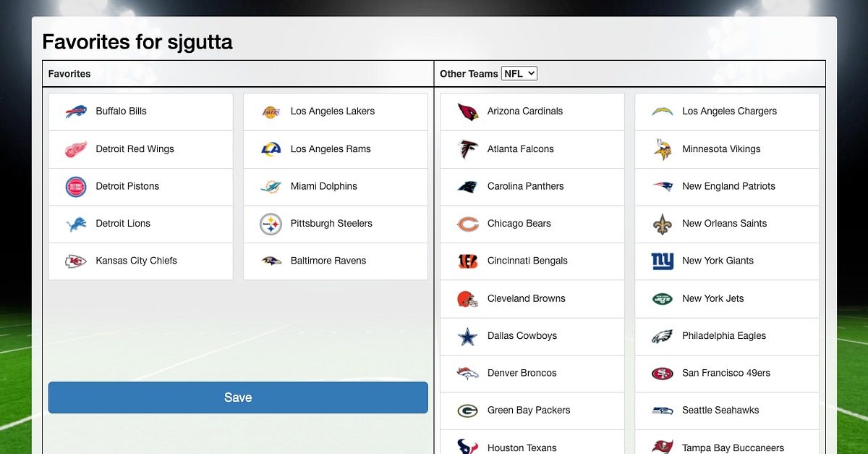Click the Detroit Red Wings winged wheel logo
This screenshot has width=868, height=454.
click(x=75, y=149)
